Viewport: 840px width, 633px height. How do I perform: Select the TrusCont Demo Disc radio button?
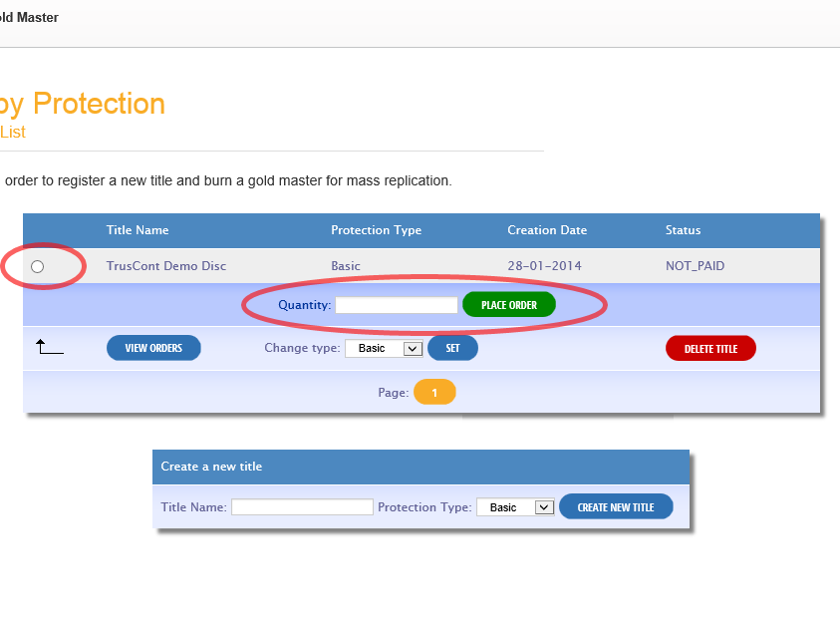click(x=38, y=266)
